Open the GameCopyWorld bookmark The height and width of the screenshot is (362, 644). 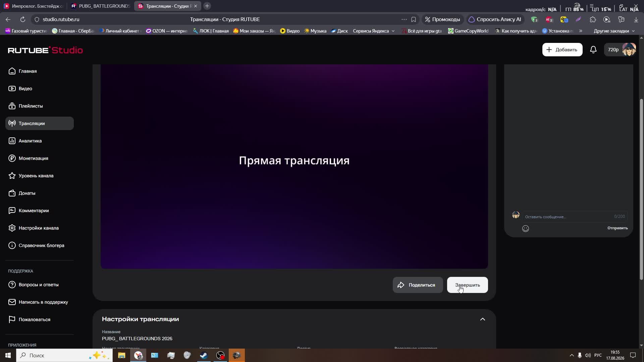tap(468, 31)
